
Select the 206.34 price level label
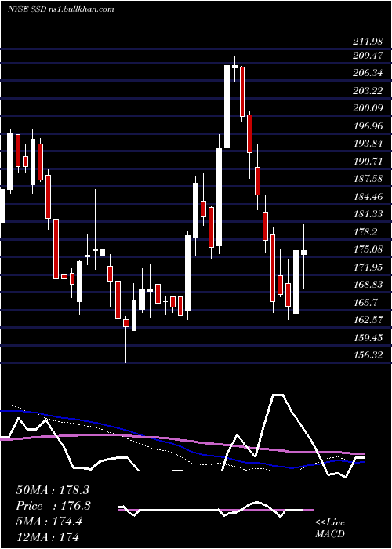click(368, 73)
